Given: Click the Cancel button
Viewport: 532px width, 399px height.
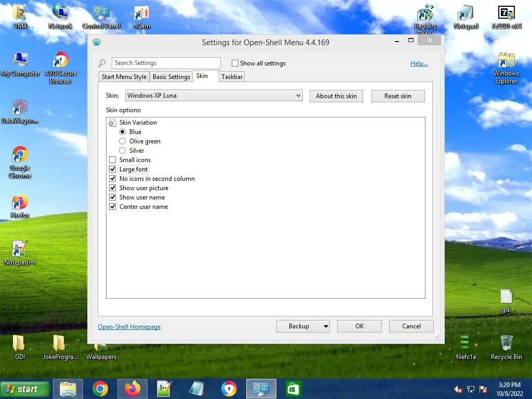Looking at the screenshot, I should [411, 326].
